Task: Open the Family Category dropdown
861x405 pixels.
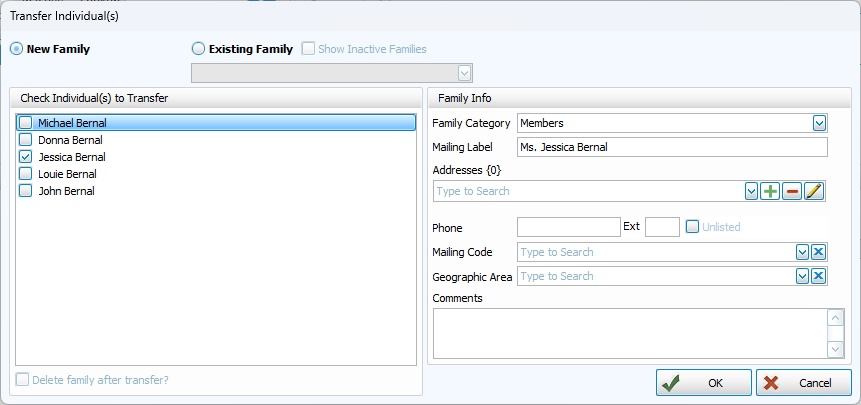Action: tap(819, 123)
